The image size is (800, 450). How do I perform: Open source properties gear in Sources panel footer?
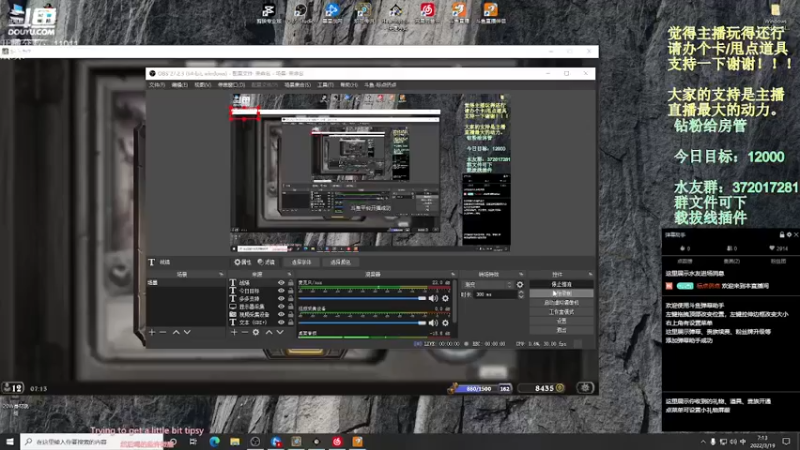pyautogui.click(x=256, y=332)
